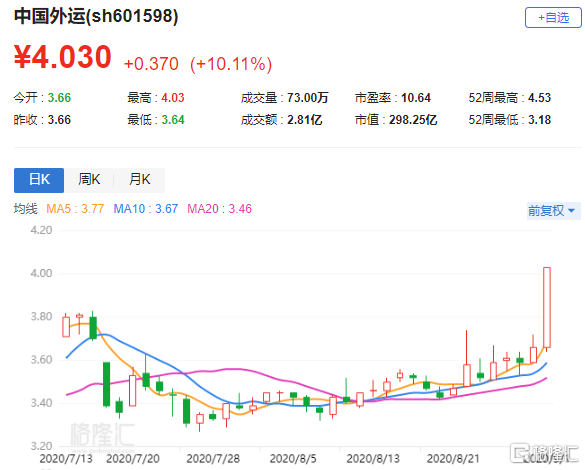The height and width of the screenshot is (470, 585).
Task: Click the 今开 opening price 3.66
Action: point(59,98)
